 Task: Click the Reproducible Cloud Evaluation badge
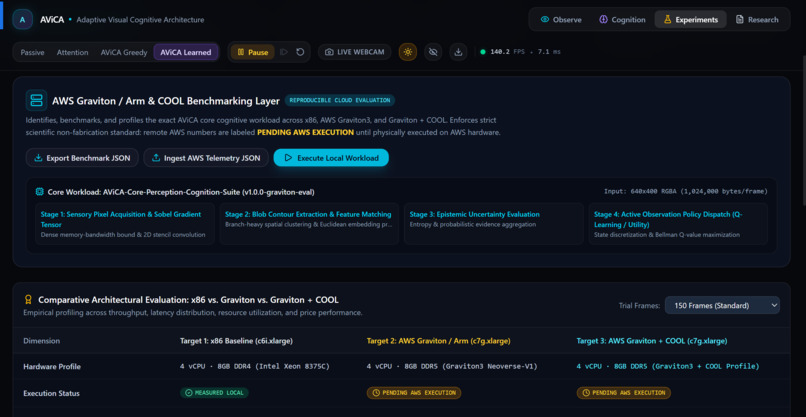pyautogui.click(x=340, y=101)
